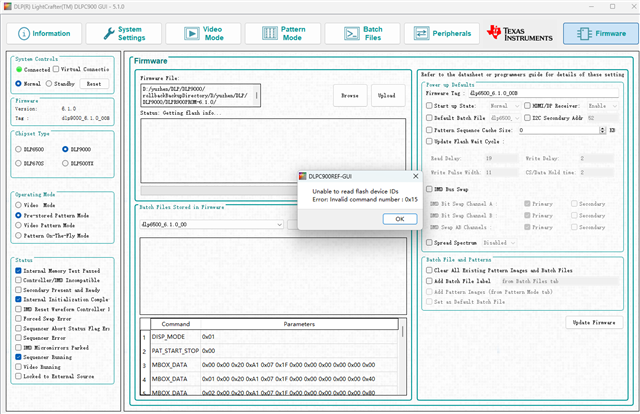Enable Spread Spectrum checkbox
The width and height of the screenshot is (640, 414).
(x=429, y=243)
